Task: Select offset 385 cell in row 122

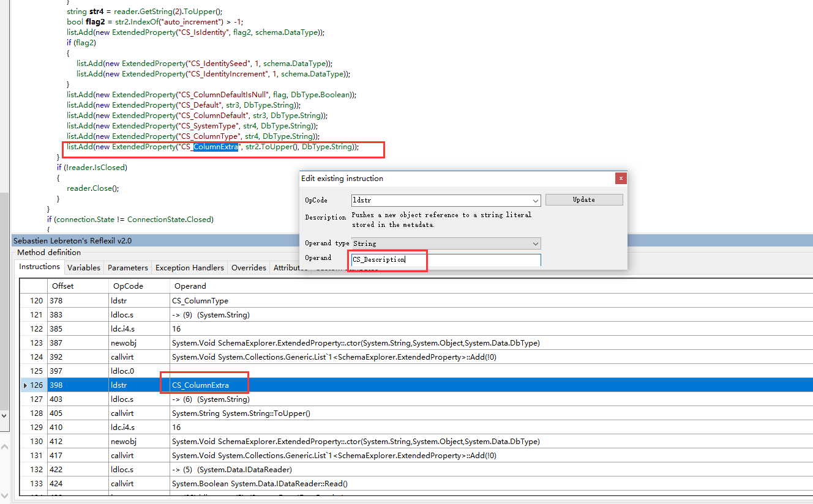Action: pos(78,329)
